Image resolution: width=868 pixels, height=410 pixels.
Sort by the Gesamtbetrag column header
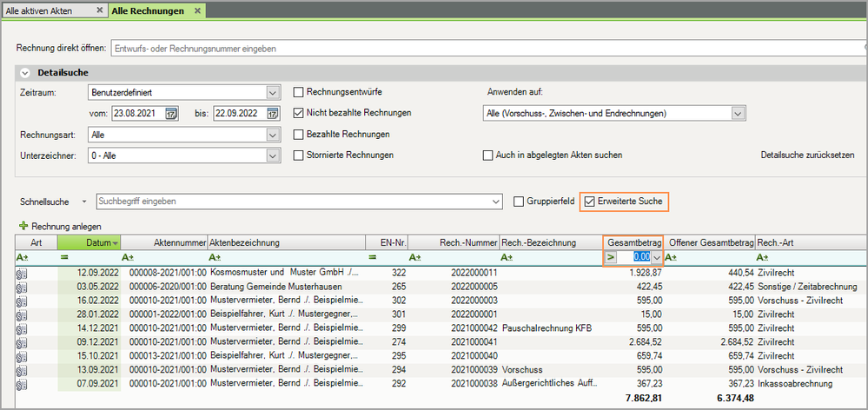click(x=633, y=243)
